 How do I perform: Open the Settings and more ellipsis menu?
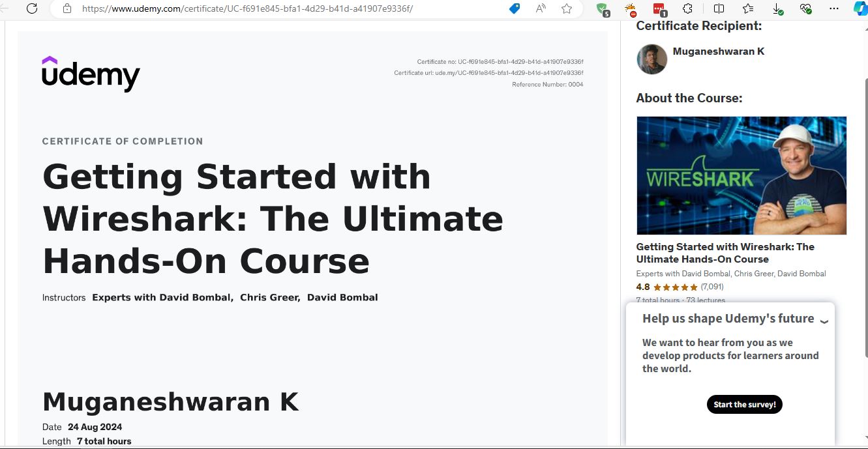[x=834, y=9]
